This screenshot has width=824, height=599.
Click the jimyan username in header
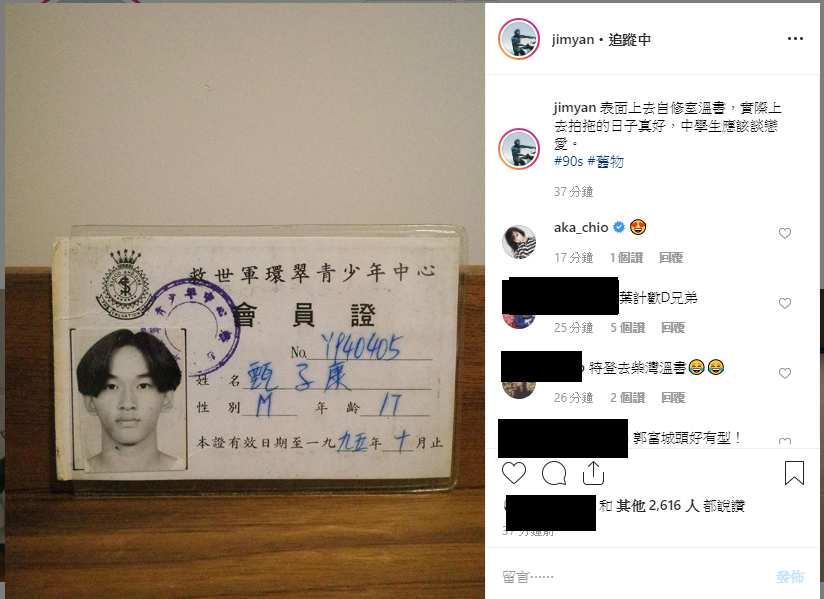click(x=573, y=39)
